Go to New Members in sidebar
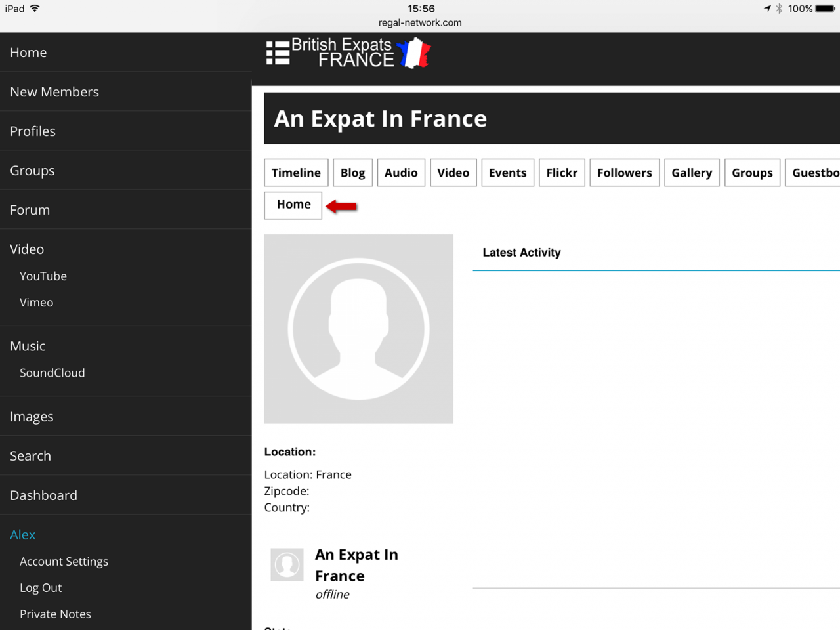The height and width of the screenshot is (630, 840). point(54,92)
